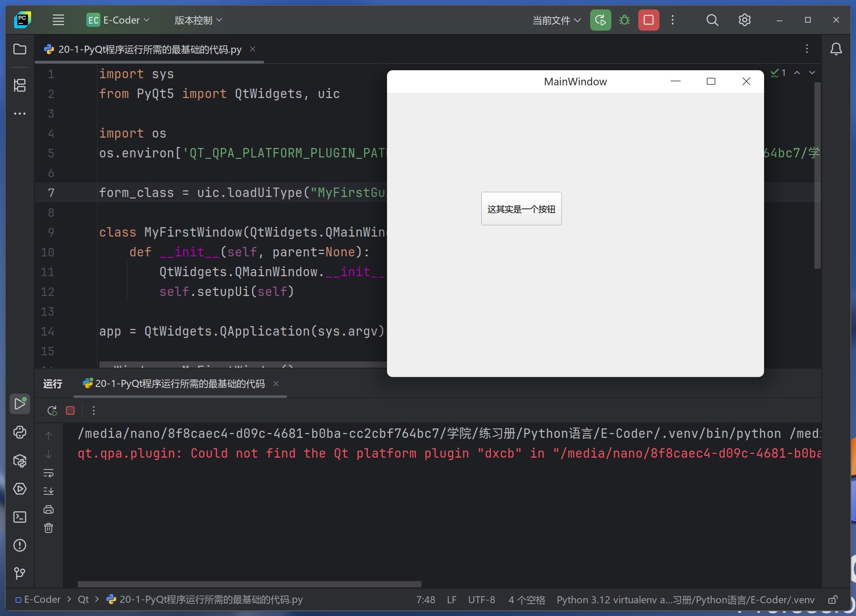This screenshot has height=616, width=856.
Task: Open Search Everywhere magnifier
Action: pos(712,20)
